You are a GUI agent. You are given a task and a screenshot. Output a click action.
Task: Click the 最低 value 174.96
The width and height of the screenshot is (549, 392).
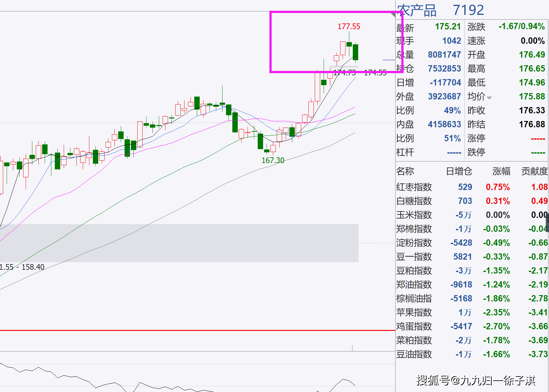[x=532, y=83]
